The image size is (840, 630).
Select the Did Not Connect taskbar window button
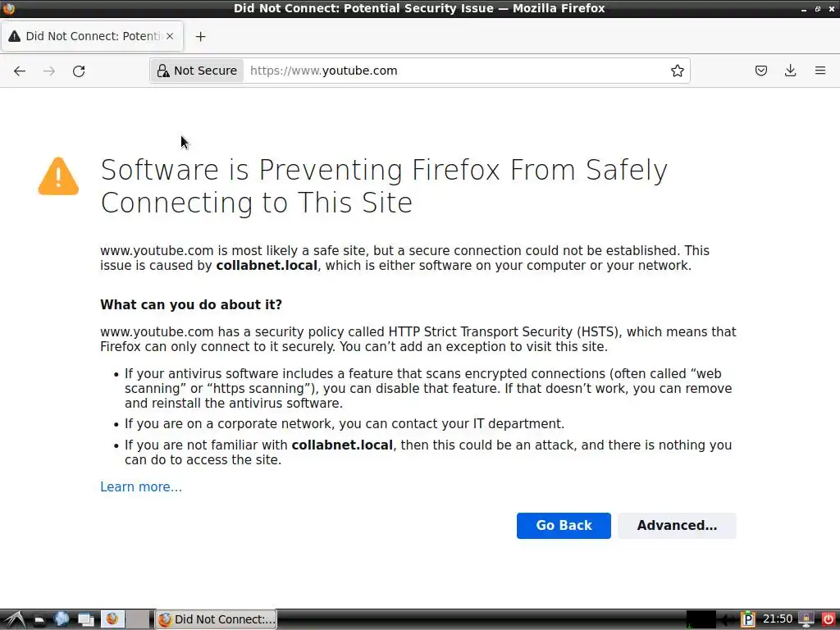(x=217, y=619)
